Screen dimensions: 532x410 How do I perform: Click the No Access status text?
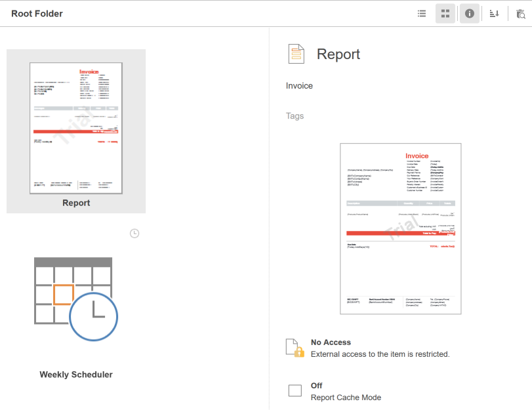coord(331,342)
